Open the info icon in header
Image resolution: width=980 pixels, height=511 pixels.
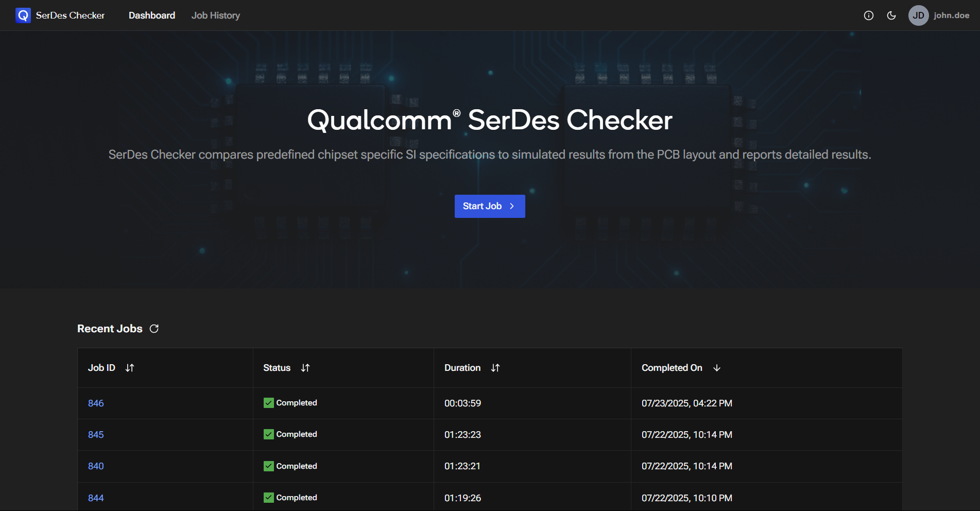point(869,15)
